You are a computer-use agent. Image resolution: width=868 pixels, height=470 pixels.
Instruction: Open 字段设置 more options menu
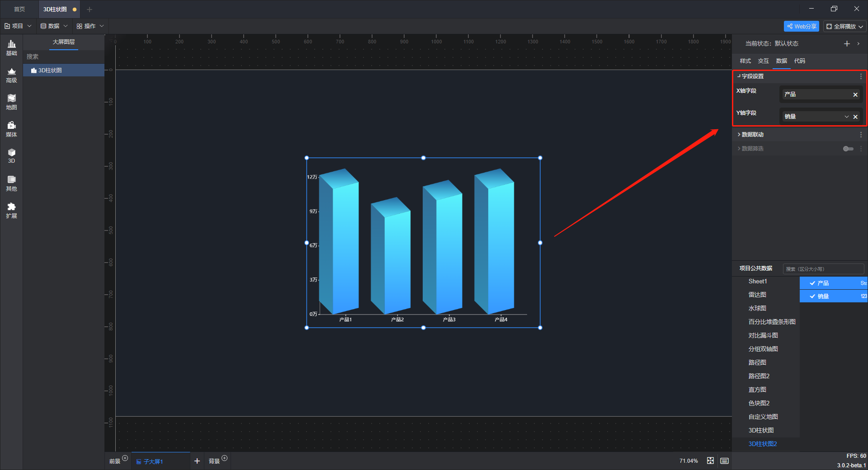tap(861, 76)
